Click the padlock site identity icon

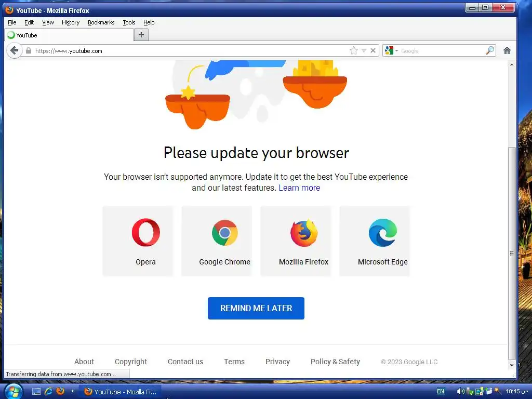click(29, 51)
